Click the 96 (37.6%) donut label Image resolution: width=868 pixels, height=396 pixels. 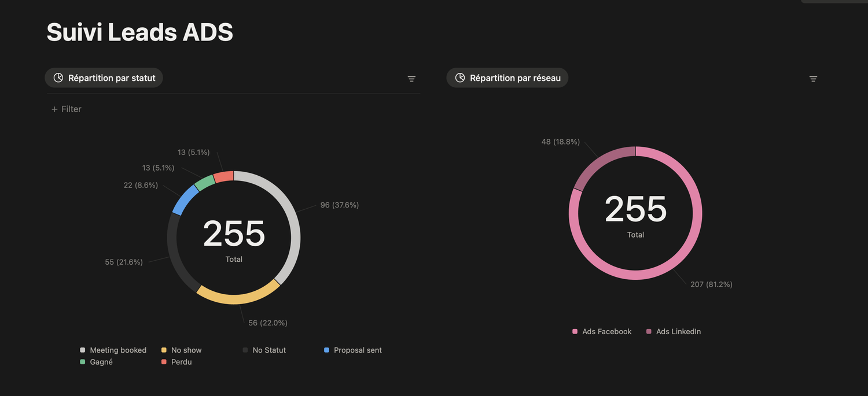[340, 205]
